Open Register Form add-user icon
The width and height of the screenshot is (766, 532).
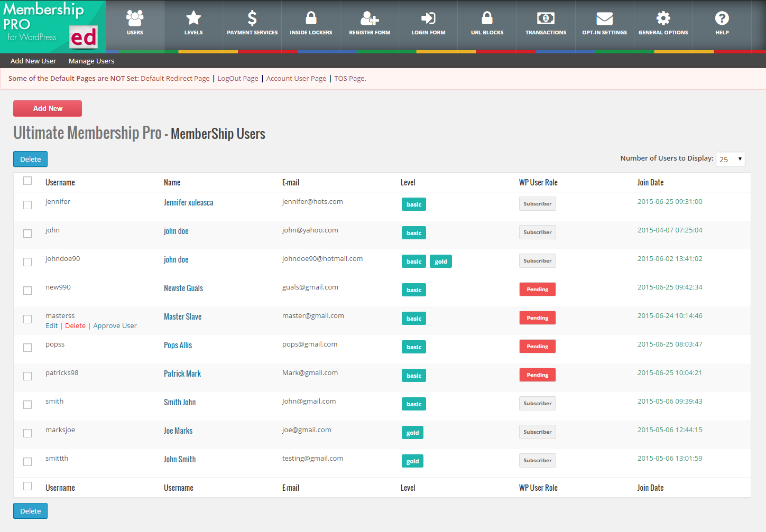370,18
